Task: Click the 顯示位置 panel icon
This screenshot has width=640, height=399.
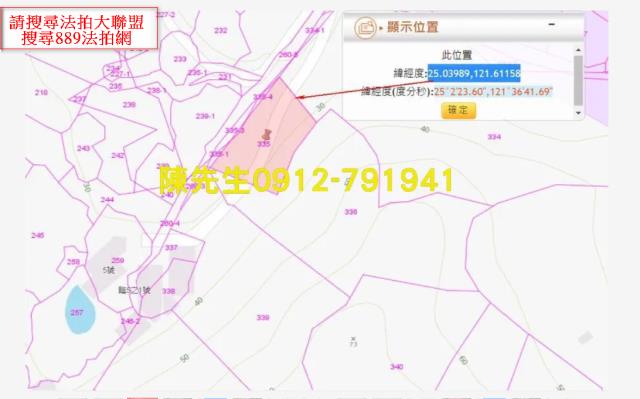Action: tap(365, 28)
